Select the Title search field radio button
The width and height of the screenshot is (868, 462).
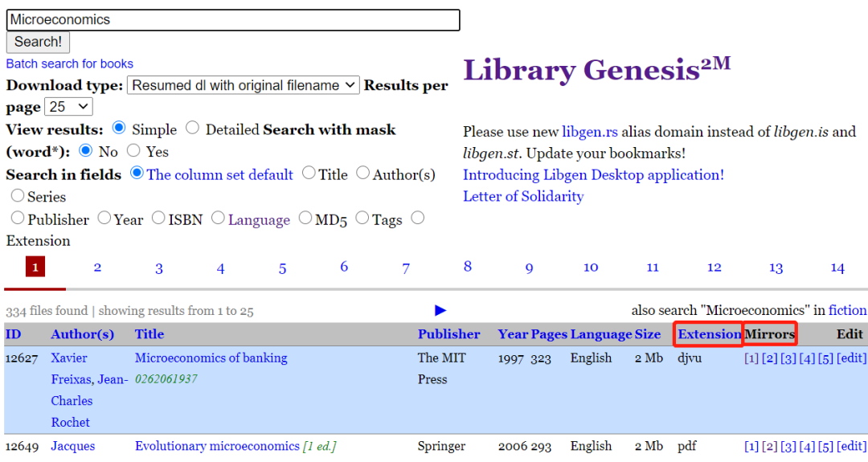click(x=309, y=173)
